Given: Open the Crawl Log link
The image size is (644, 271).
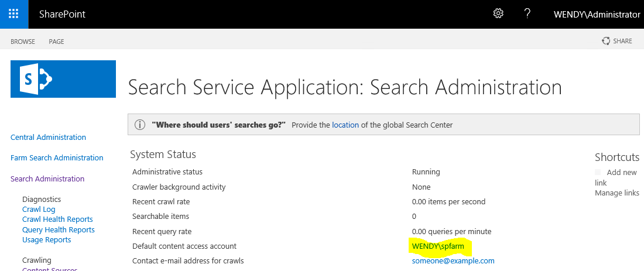Looking at the screenshot, I should point(39,210).
